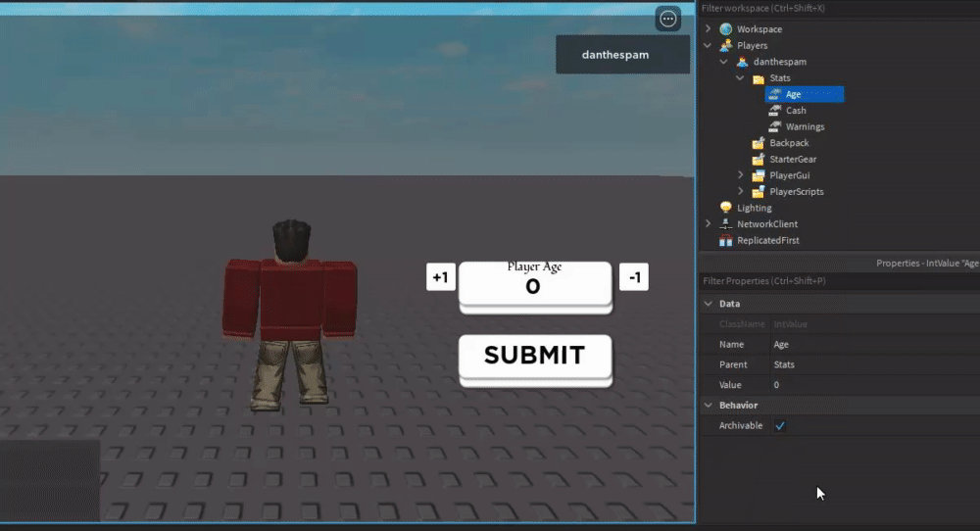Click the Age IntValue icon
980x531 pixels.
pyautogui.click(x=774, y=94)
